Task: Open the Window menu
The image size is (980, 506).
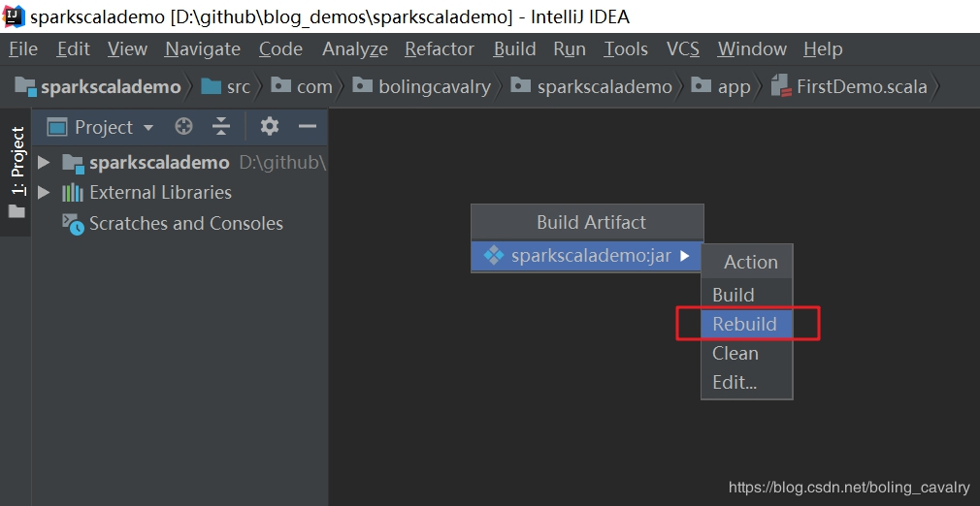Action: 752,48
